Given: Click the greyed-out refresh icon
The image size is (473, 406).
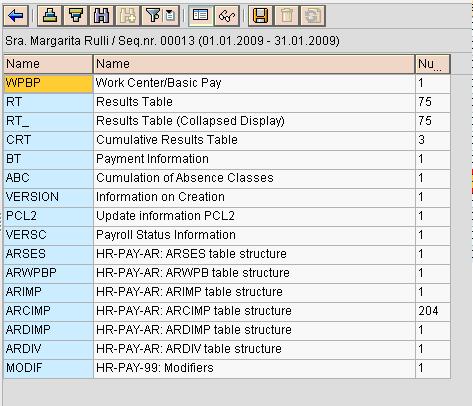Looking at the screenshot, I should 313,16.
